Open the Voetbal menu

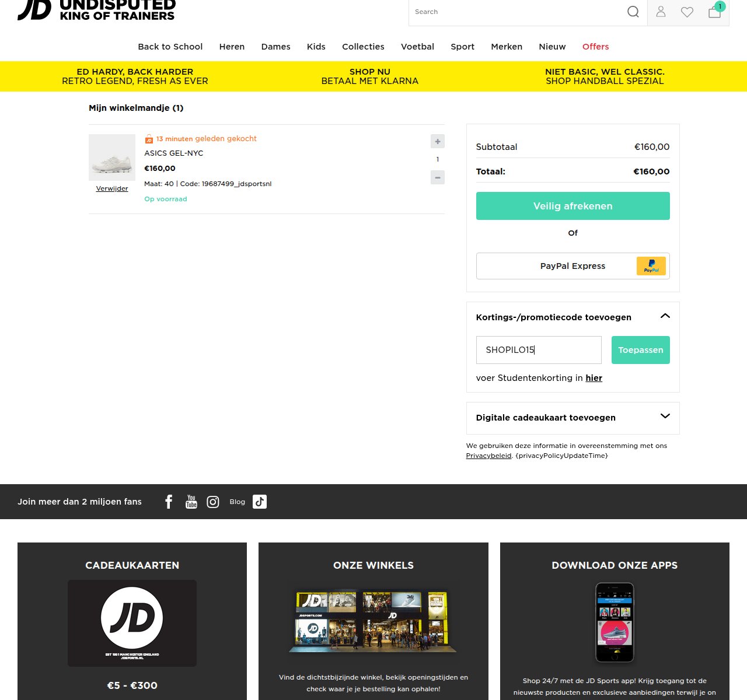tap(417, 47)
